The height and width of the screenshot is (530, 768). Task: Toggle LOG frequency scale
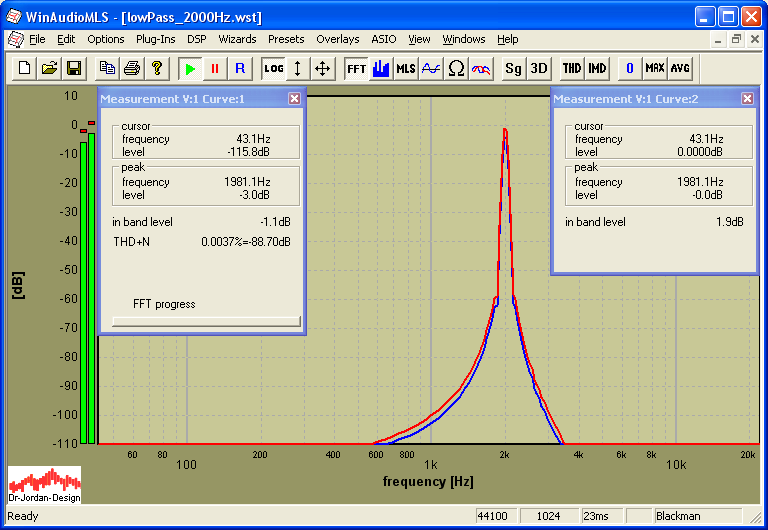(273, 68)
